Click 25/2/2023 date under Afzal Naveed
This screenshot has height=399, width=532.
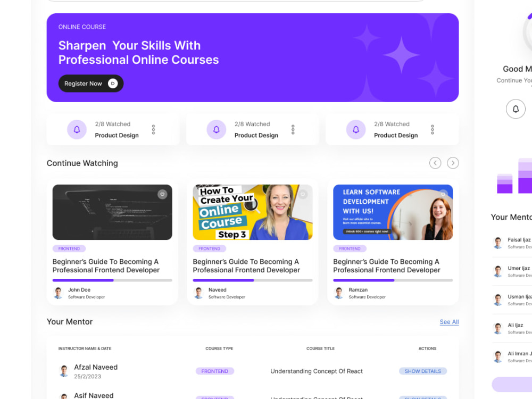(x=88, y=377)
